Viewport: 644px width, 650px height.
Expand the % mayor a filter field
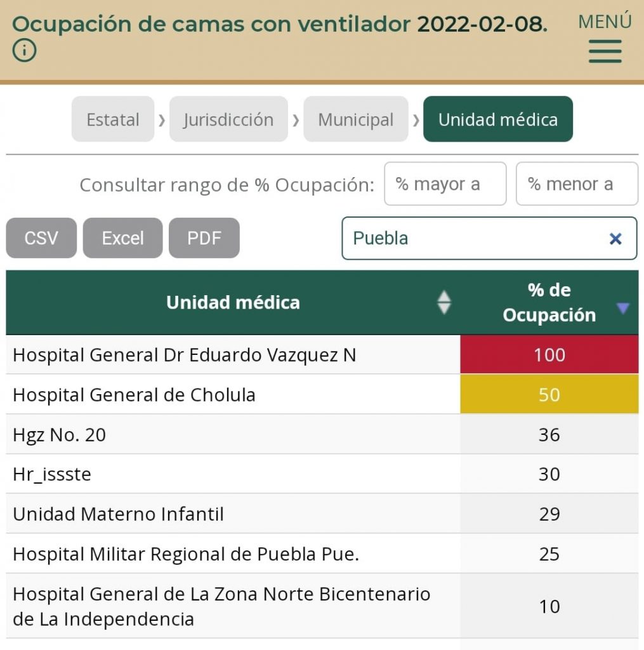(445, 183)
